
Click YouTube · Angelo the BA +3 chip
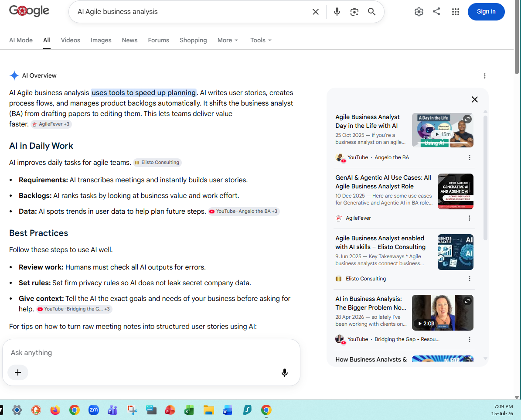[244, 212]
